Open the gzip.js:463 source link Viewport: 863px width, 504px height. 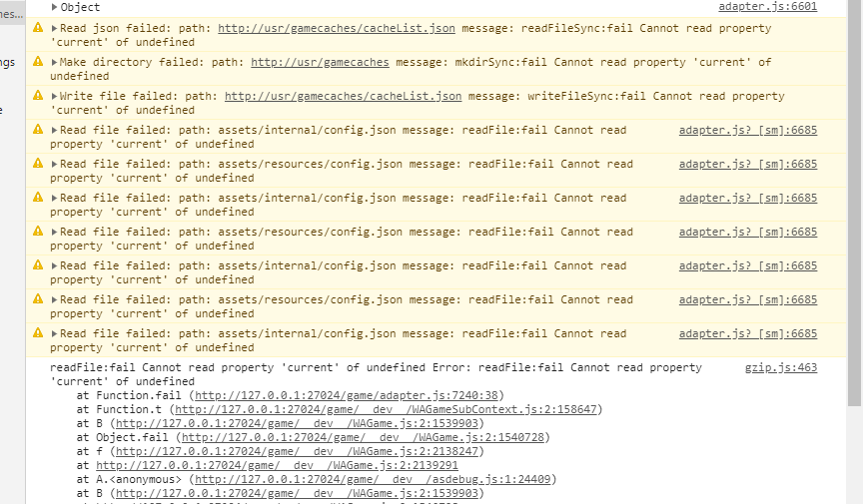pos(780,367)
